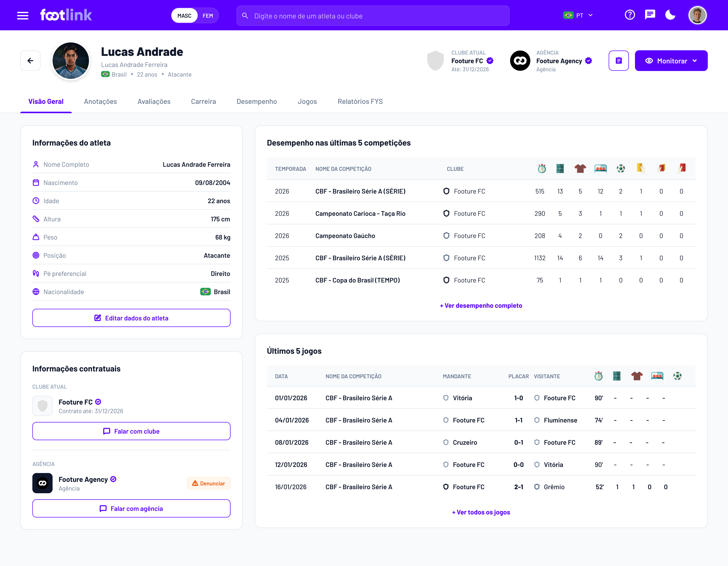The image size is (728, 566).
Task: Click the starter jersey icon in performance table
Action: [580, 169]
